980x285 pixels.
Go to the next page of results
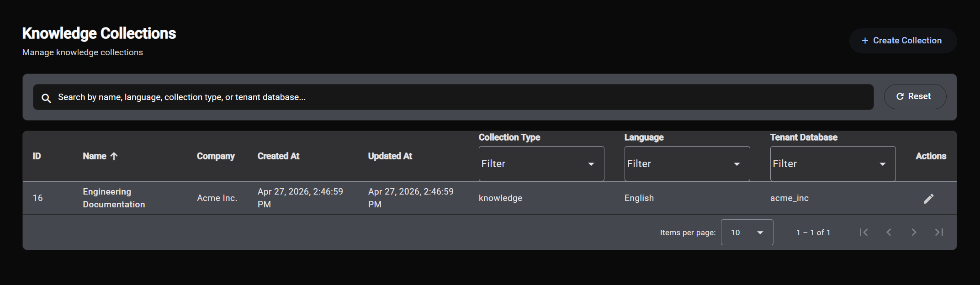tap(914, 232)
